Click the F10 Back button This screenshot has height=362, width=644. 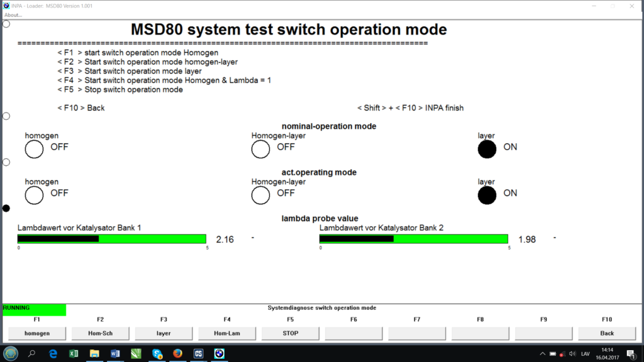(607, 333)
